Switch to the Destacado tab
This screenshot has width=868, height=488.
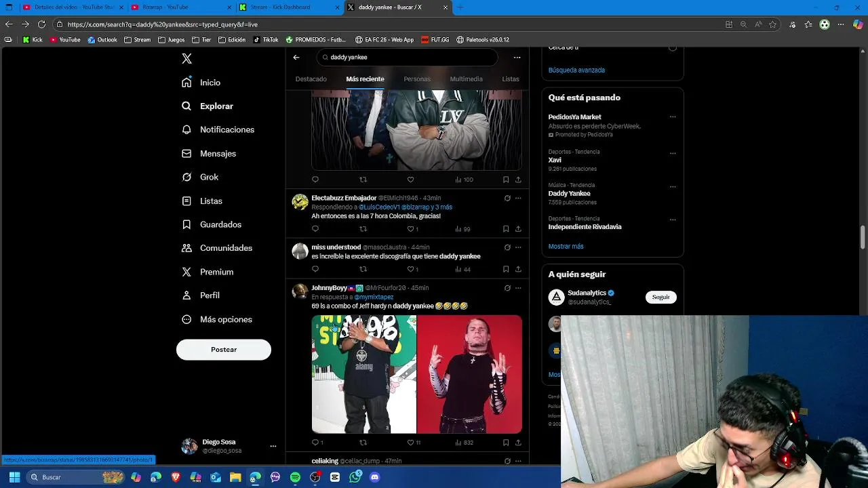[x=311, y=79]
